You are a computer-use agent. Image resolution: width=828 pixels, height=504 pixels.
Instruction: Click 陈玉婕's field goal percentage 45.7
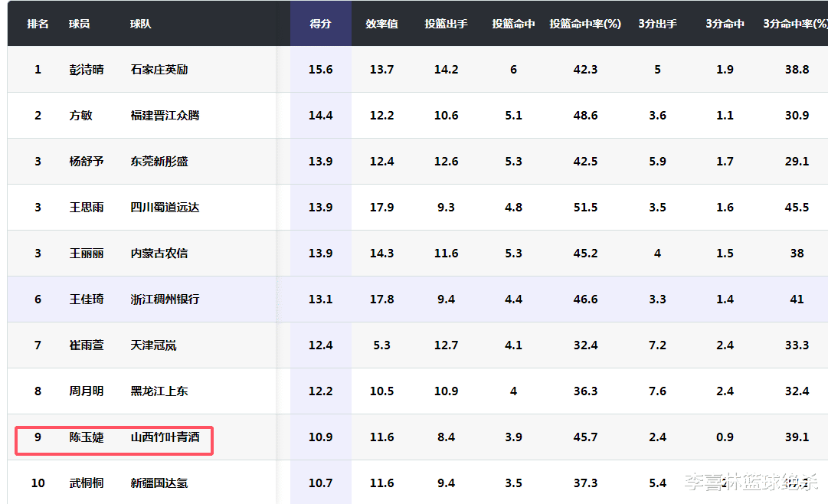tap(586, 437)
